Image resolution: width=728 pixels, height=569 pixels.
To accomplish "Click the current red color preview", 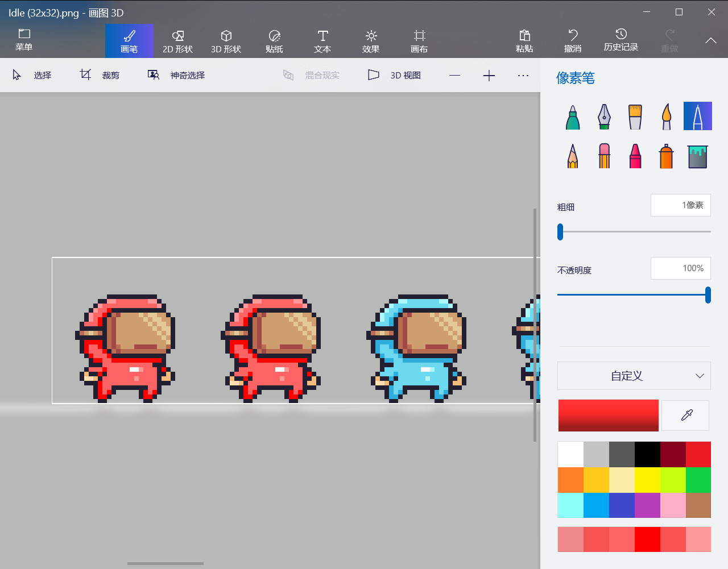I will 608,416.
